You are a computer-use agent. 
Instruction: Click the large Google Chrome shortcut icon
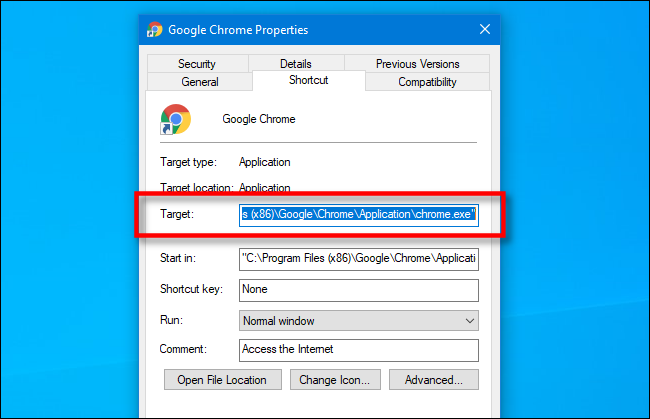[176, 119]
